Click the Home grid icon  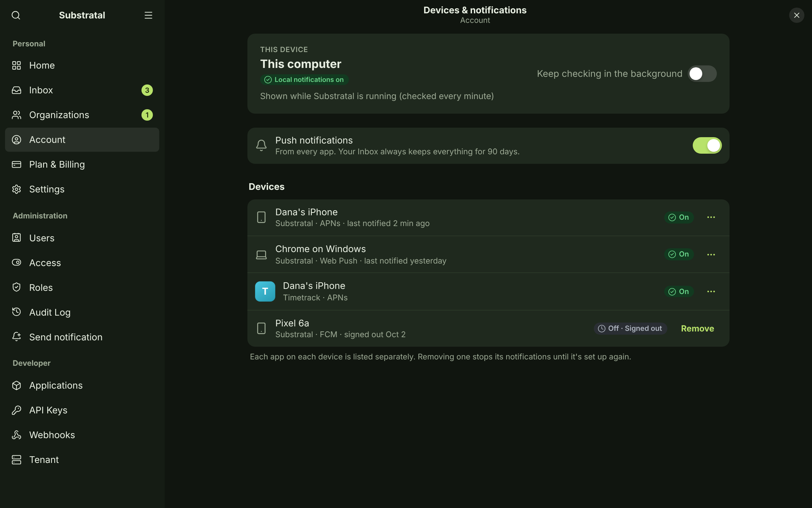coord(16,65)
